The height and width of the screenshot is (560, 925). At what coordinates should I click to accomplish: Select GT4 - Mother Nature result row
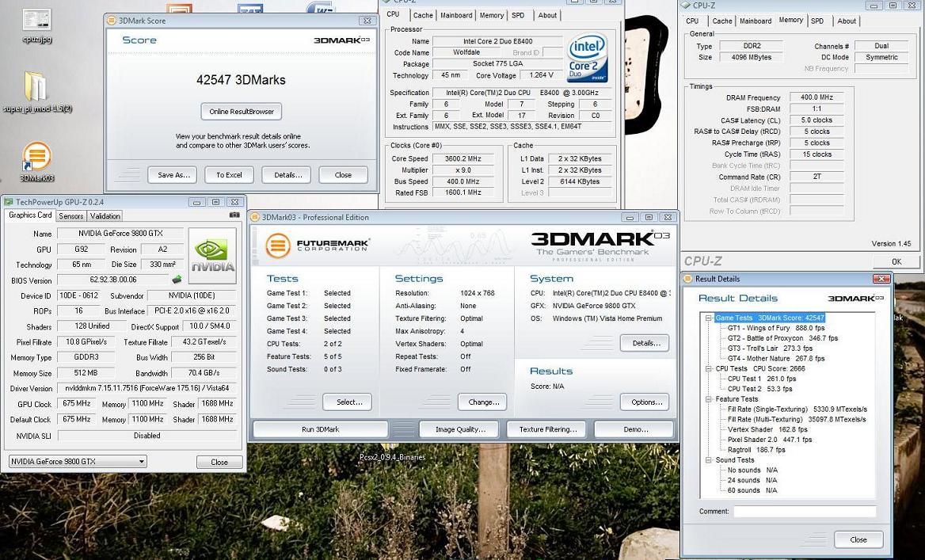tap(776, 358)
